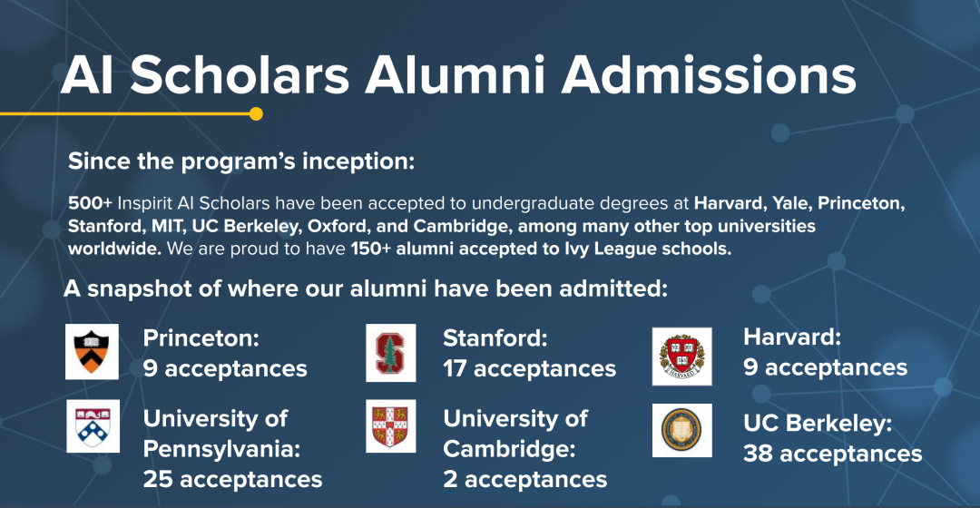
Task: Click the University of Pennsylvania shield logo
Action: click(x=92, y=426)
